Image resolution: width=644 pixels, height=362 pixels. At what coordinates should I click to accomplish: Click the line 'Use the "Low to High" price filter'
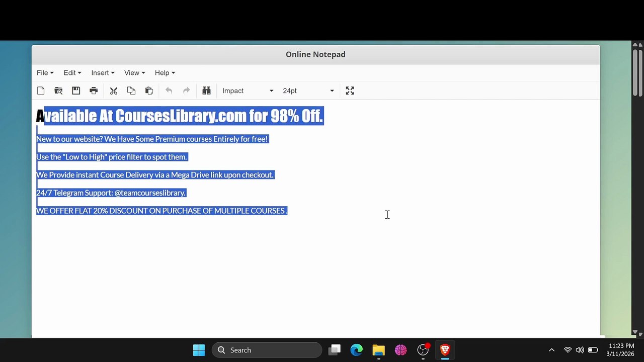(111, 157)
